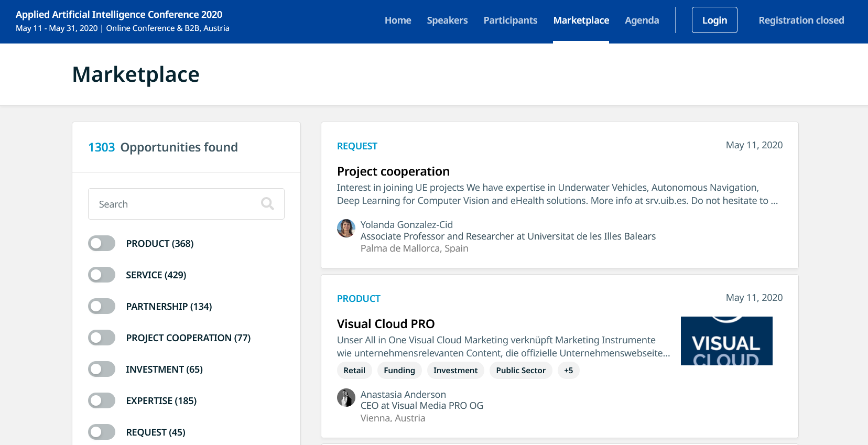Click the Login button
This screenshot has width=868, height=445.
[x=714, y=20]
